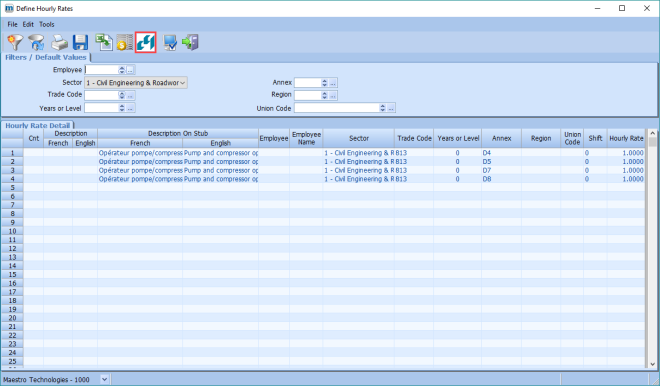
Task: Click the Excel import icon
Action: click(104, 42)
